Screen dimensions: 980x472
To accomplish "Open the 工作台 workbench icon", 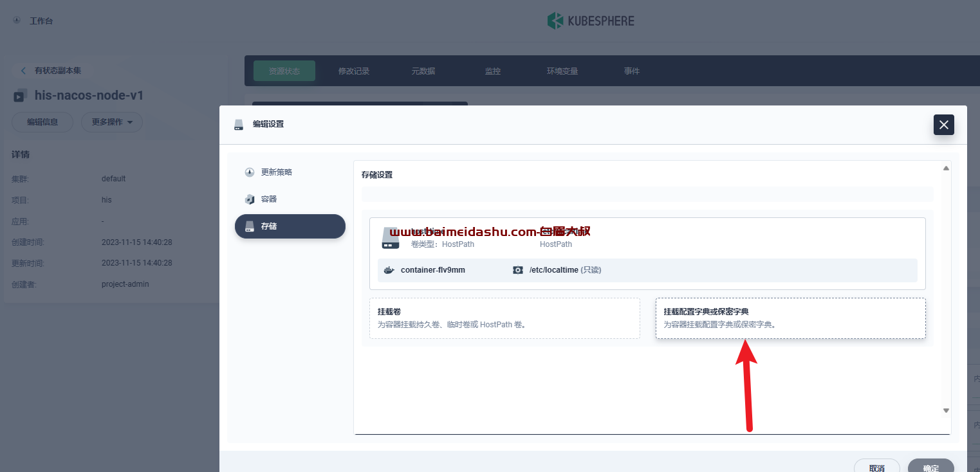I will (x=16, y=21).
